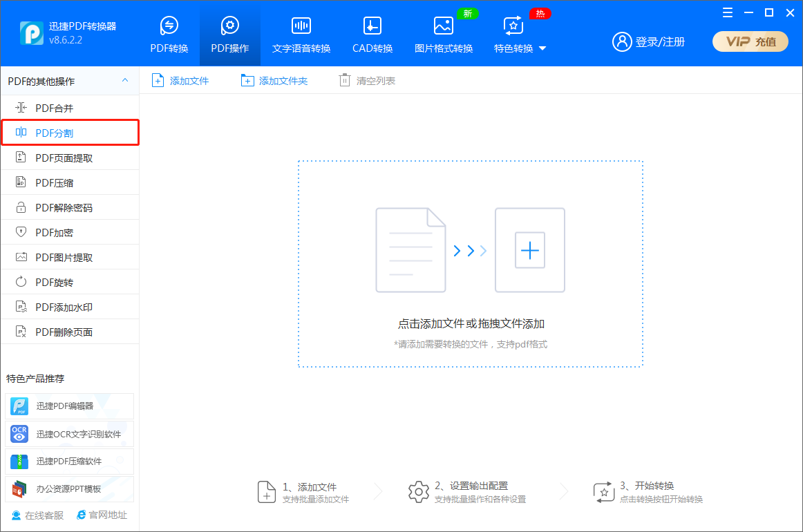Click the PDF分割 split icon

click(21, 132)
